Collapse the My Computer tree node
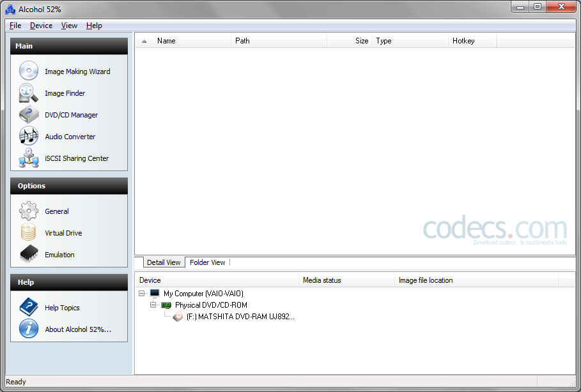 [141, 294]
